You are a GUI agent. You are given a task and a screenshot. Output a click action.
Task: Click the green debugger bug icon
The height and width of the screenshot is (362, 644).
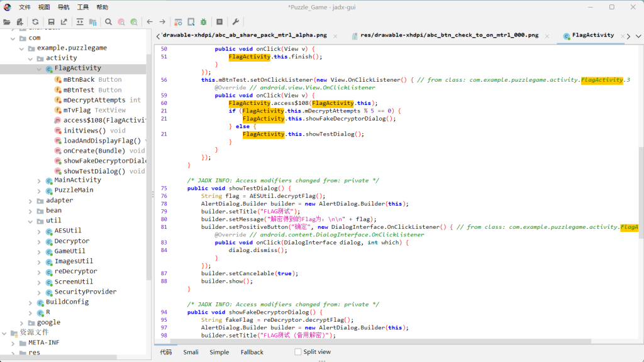203,21
